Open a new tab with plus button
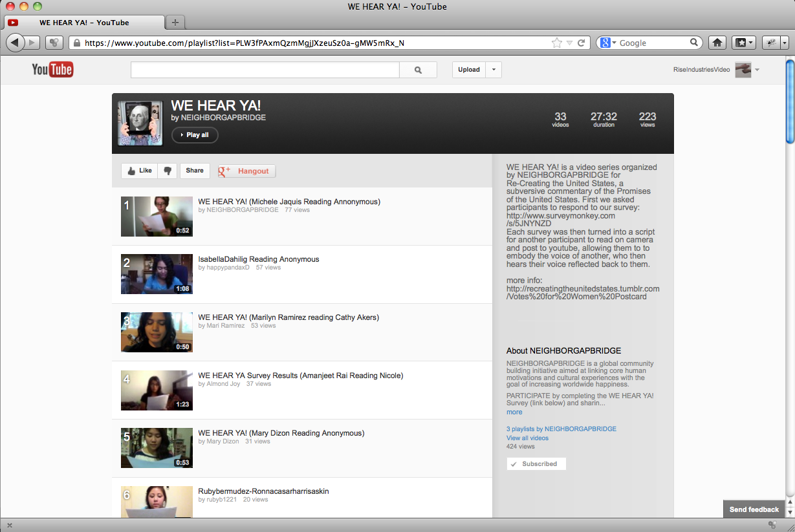Viewport: 795px width, 532px height. 175,22
